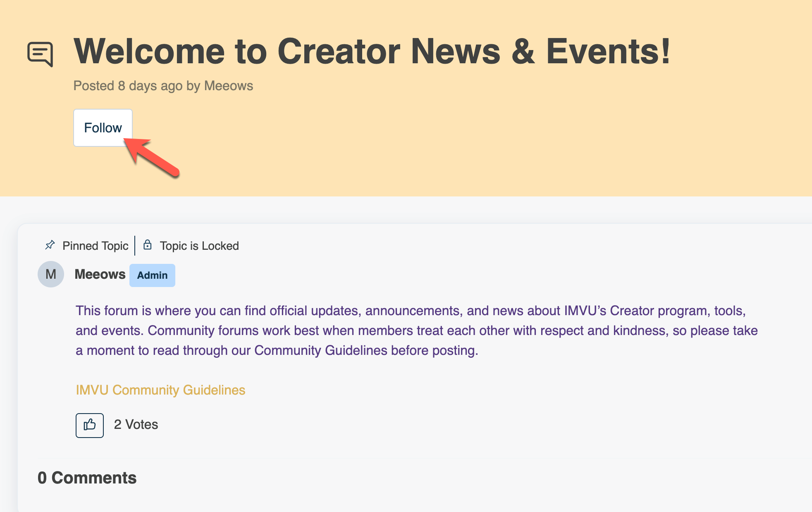Click the round M avatar
812x512 pixels.
click(51, 274)
